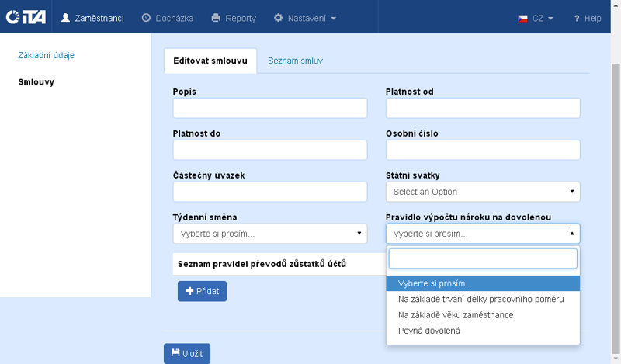Expand the Nastavení settings menu
621x364 pixels.
[x=305, y=18]
